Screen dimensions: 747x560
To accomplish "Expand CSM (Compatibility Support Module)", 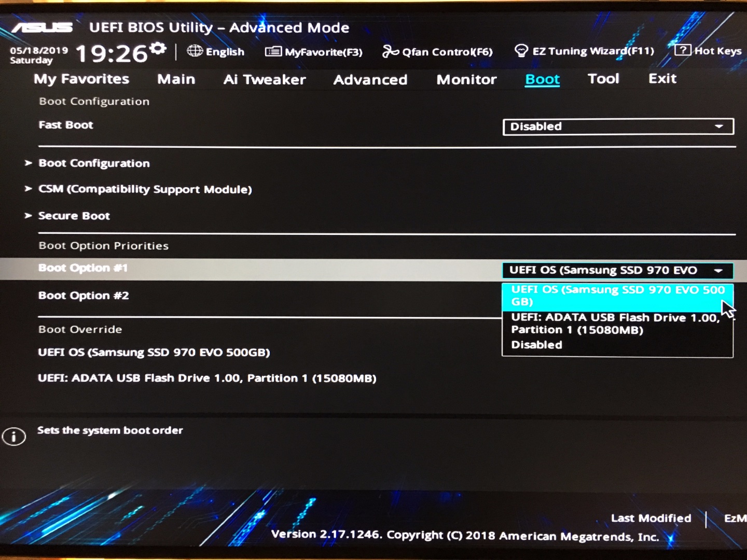I will point(145,189).
